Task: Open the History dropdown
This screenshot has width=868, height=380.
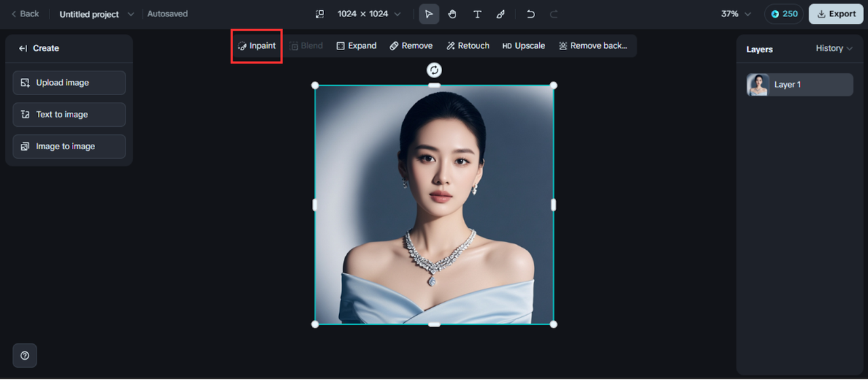Action: tap(834, 49)
